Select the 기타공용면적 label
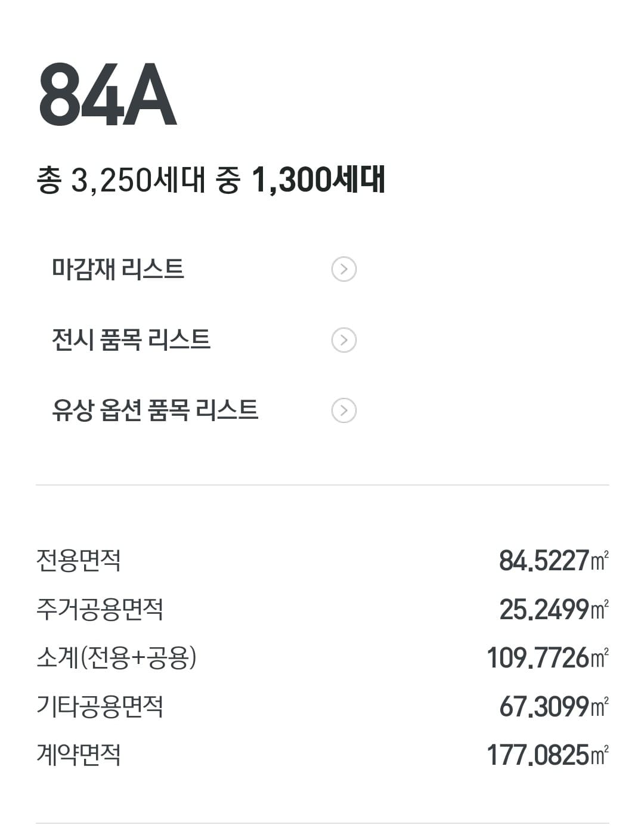Viewport: 644px width, 828px height. pyautogui.click(x=100, y=707)
